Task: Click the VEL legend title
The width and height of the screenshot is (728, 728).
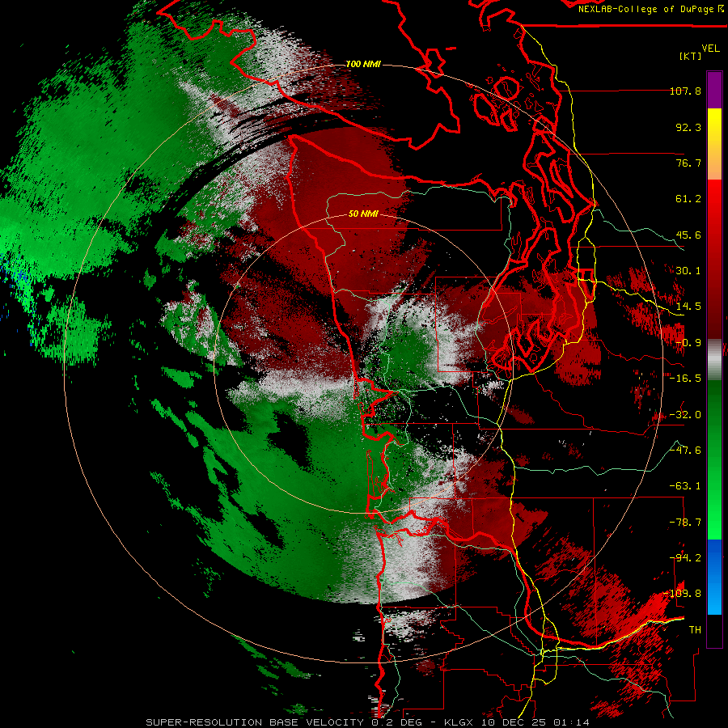Action: point(710,48)
